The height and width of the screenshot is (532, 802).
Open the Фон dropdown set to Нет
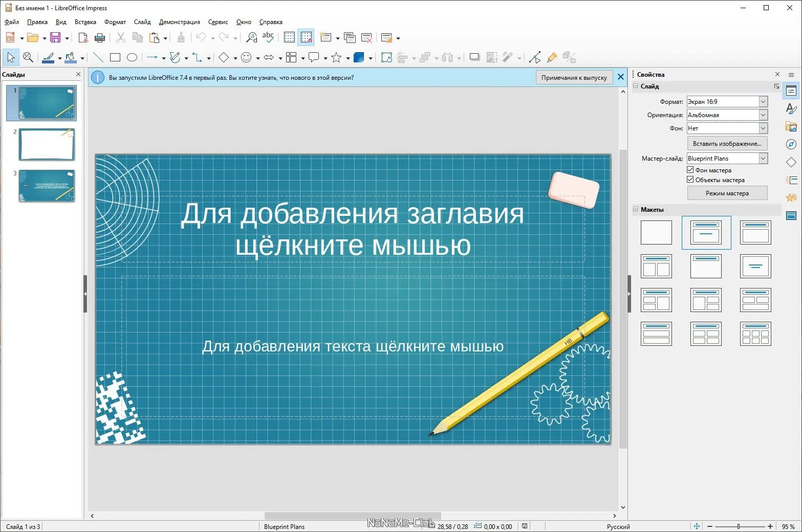[x=727, y=128]
